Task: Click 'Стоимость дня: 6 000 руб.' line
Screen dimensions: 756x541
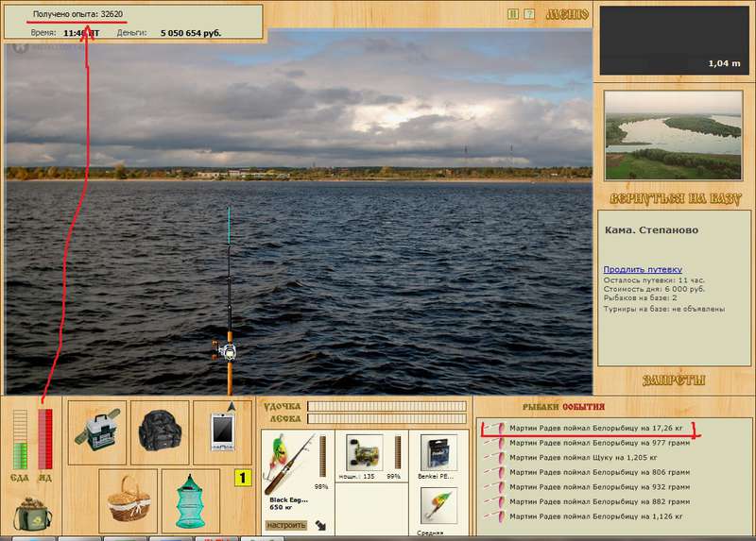Action: (654, 289)
